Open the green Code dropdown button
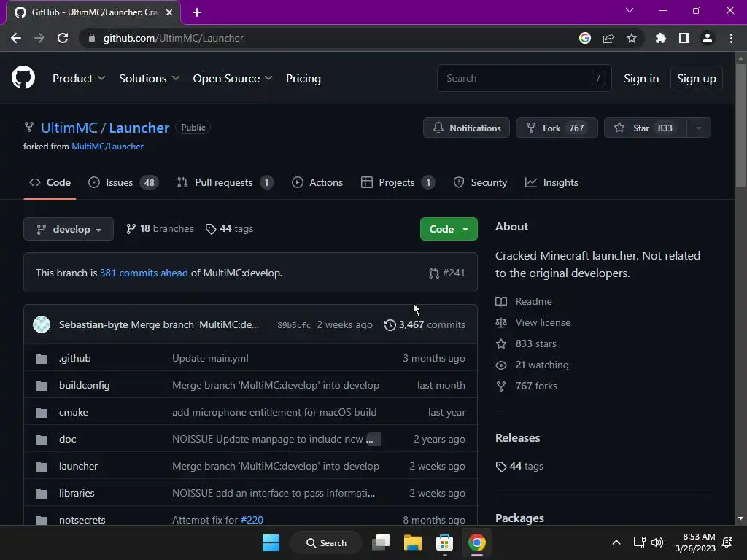Screen dimensions: 747x560 (449, 229)
